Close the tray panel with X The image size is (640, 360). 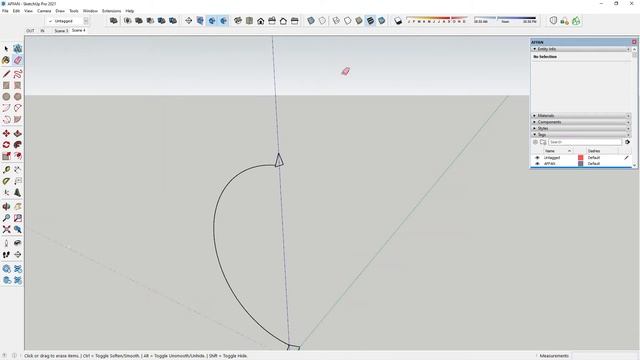coord(634,42)
